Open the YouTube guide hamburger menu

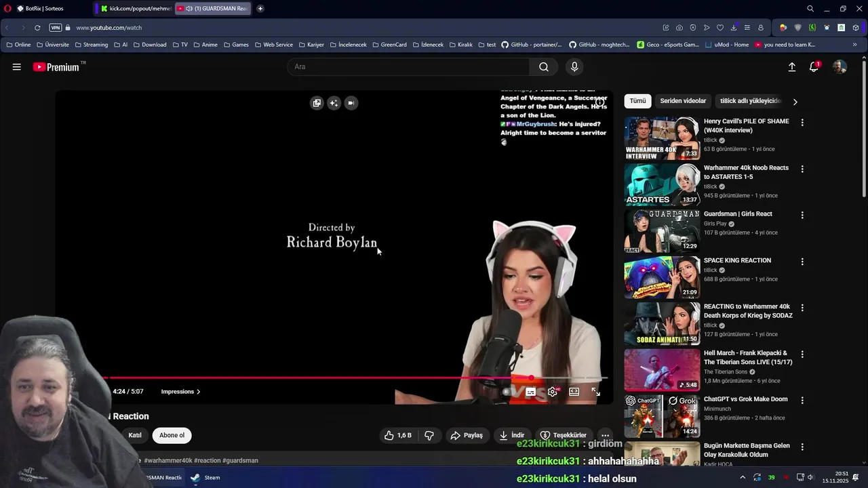coord(16,66)
